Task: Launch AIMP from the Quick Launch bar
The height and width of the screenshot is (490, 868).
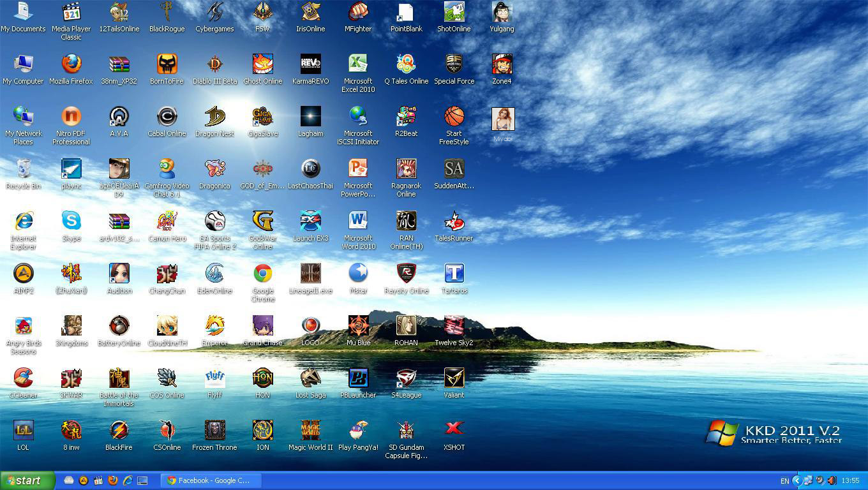Action: [x=84, y=480]
